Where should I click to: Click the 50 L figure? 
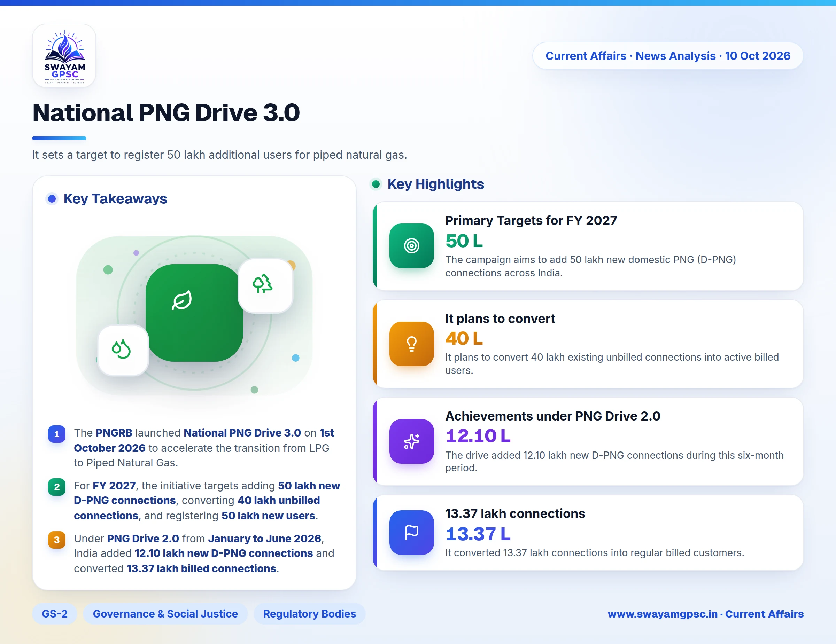464,241
